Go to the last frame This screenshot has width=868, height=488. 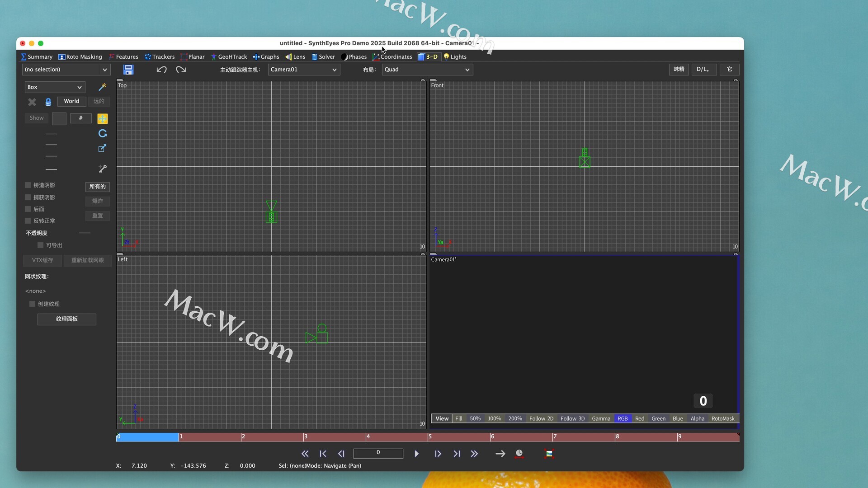pos(457,454)
